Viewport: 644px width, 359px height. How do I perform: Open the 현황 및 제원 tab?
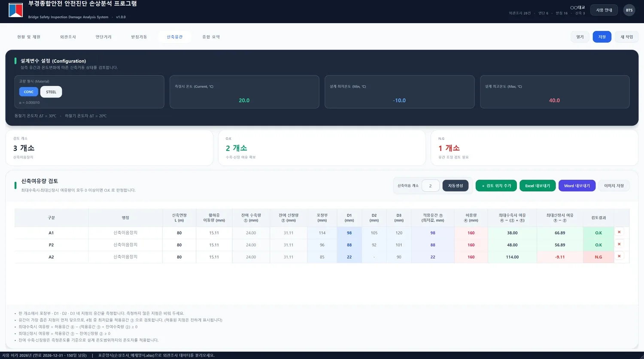click(29, 37)
